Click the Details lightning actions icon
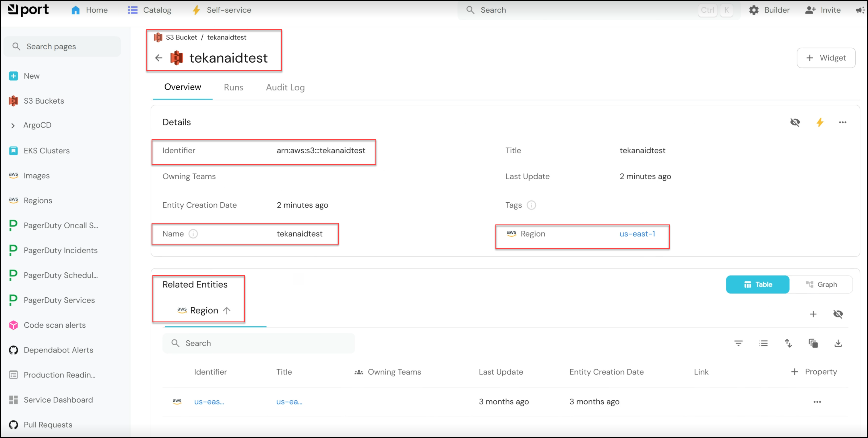The height and width of the screenshot is (438, 868). [x=820, y=122]
